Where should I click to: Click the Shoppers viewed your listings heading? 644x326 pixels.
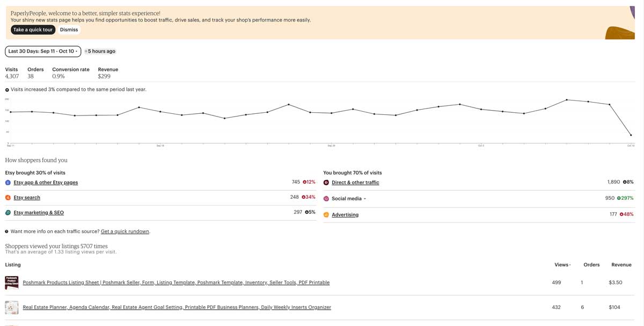(x=56, y=246)
